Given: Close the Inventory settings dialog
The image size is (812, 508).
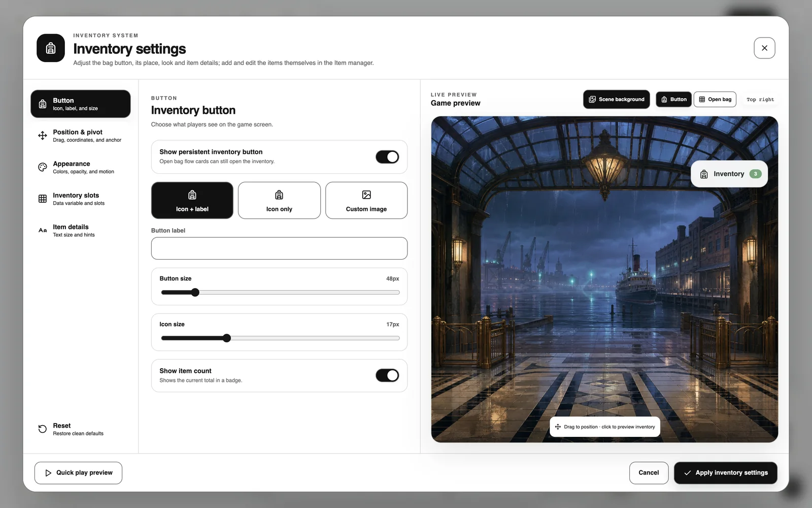Looking at the screenshot, I should 764,48.
